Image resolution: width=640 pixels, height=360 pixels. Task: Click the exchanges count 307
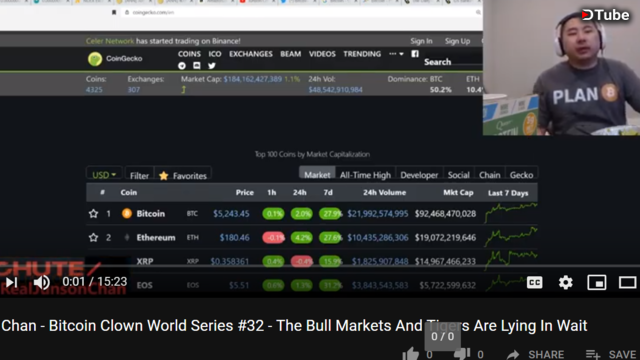133,89
